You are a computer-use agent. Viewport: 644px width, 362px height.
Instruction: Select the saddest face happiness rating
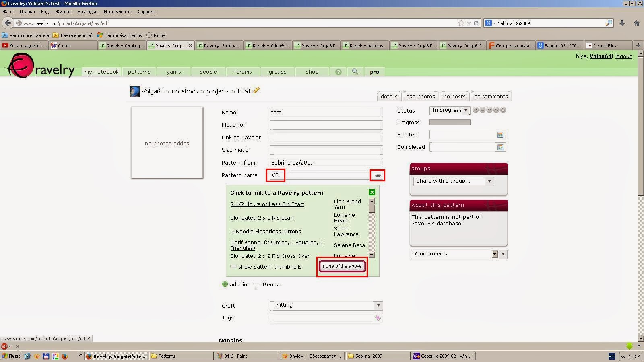(x=476, y=110)
